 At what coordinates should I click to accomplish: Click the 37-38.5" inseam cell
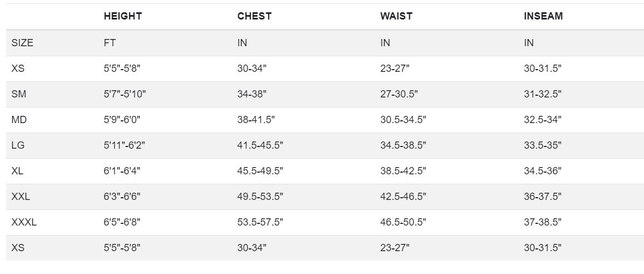click(x=543, y=222)
